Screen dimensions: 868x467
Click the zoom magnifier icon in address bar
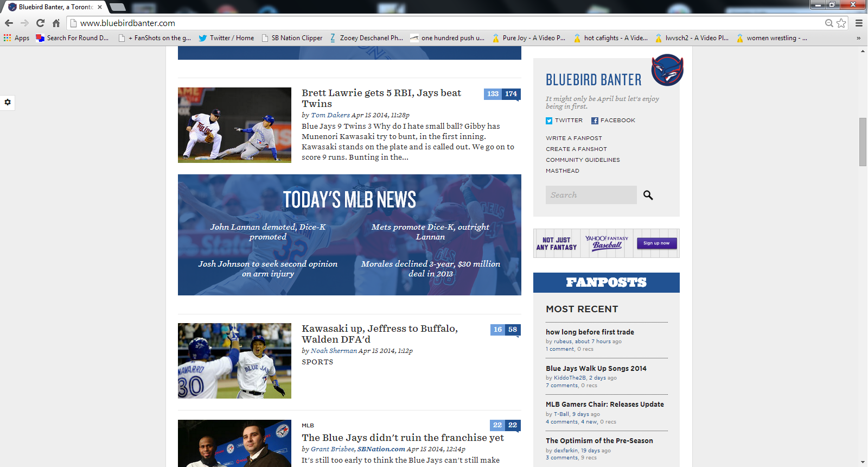point(829,23)
